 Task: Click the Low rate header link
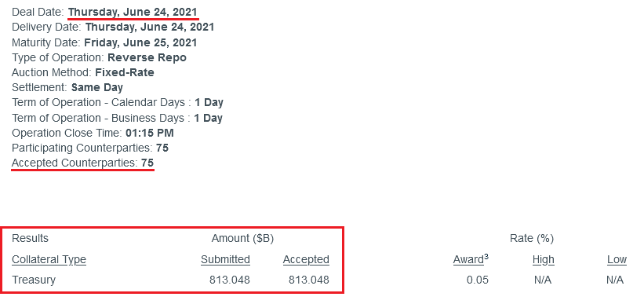[617, 259]
